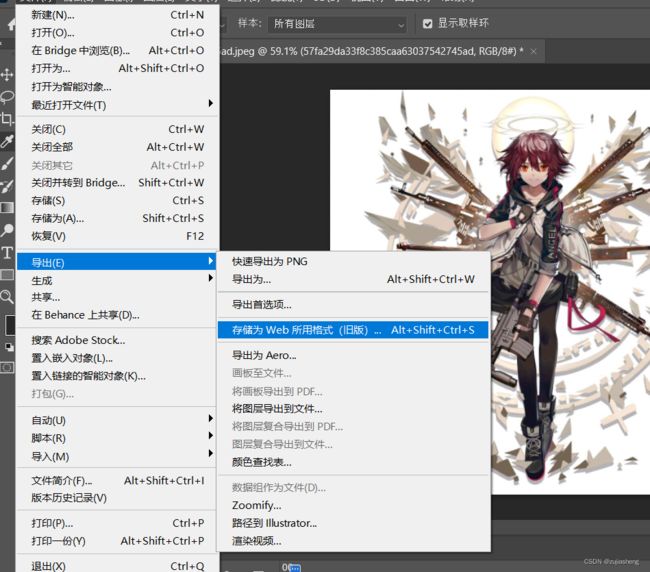
Task: Select 版本历史记录(V)
Action: click(117, 498)
